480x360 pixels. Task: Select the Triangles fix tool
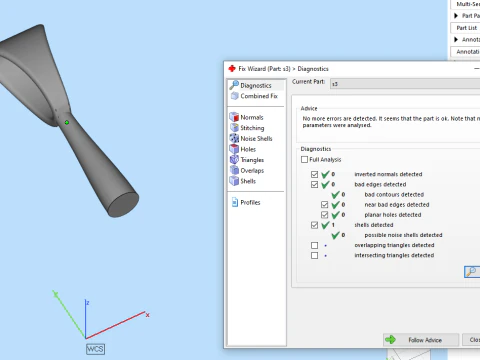point(247,160)
